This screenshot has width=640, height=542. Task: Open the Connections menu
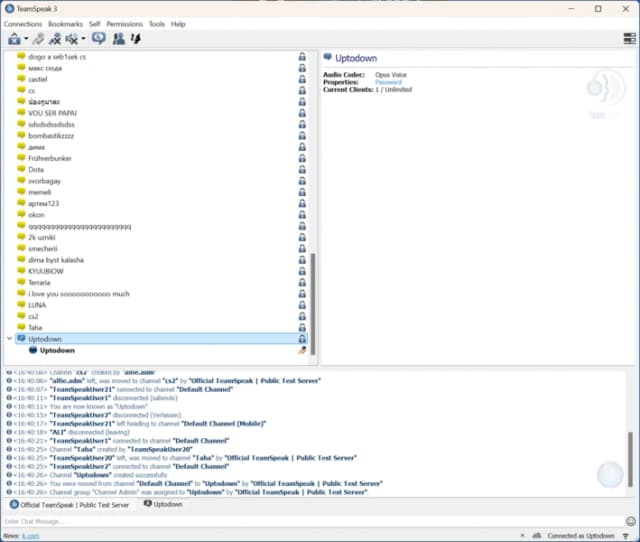click(x=23, y=24)
